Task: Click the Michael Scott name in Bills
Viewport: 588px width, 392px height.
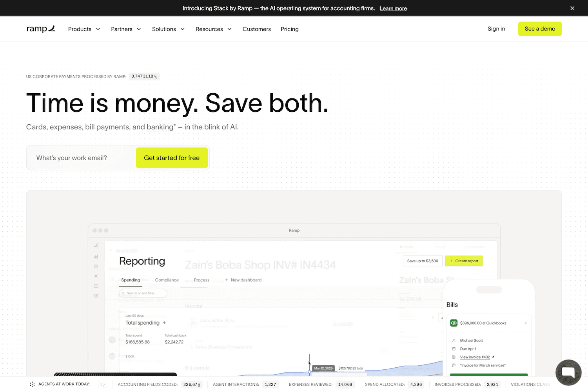Action: (472, 341)
